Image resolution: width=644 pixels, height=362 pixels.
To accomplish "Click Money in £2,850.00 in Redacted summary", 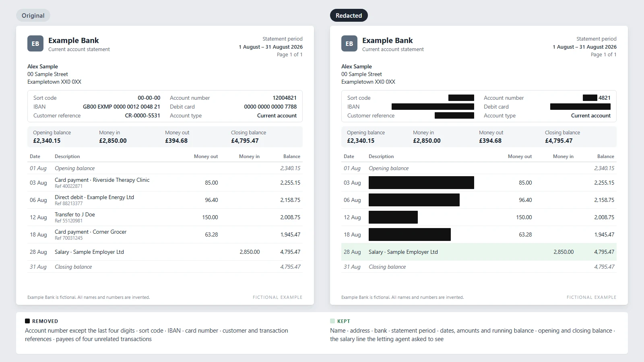I will [427, 137].
